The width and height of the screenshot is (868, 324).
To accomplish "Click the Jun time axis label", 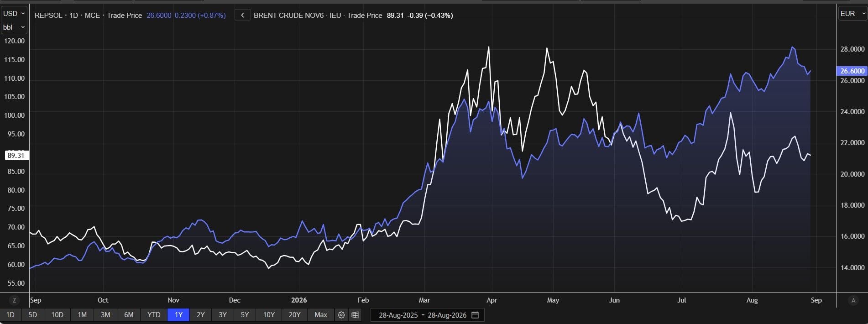I will 614,300.
